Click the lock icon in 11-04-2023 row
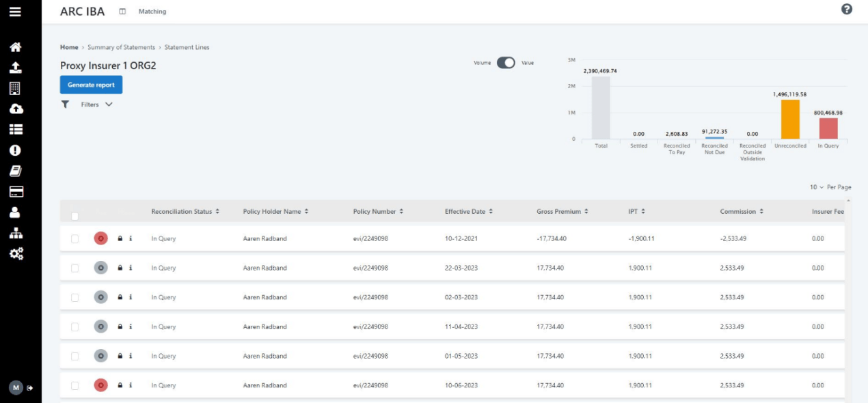The image size is (868, 403). pos(120,326)
